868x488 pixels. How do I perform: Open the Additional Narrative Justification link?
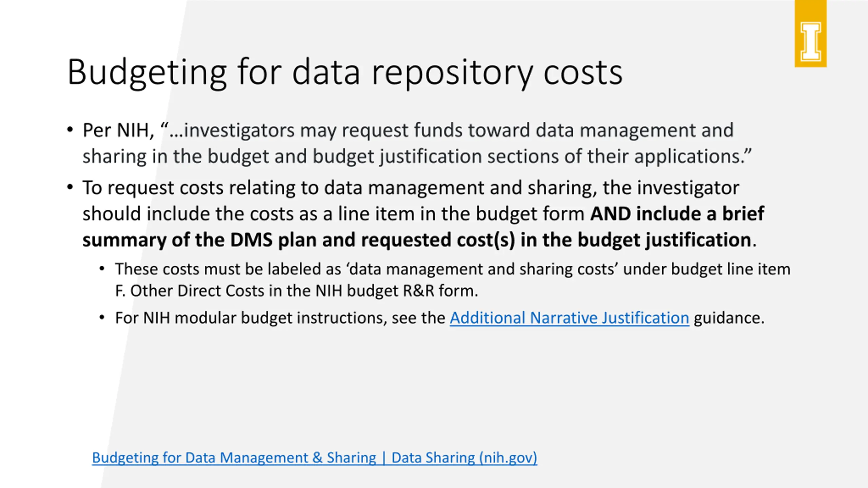[569, 318]
